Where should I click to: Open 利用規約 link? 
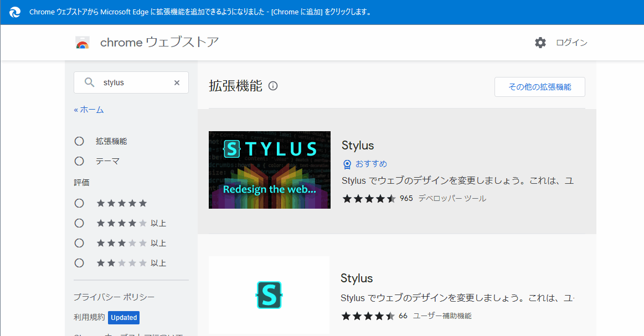89,317
